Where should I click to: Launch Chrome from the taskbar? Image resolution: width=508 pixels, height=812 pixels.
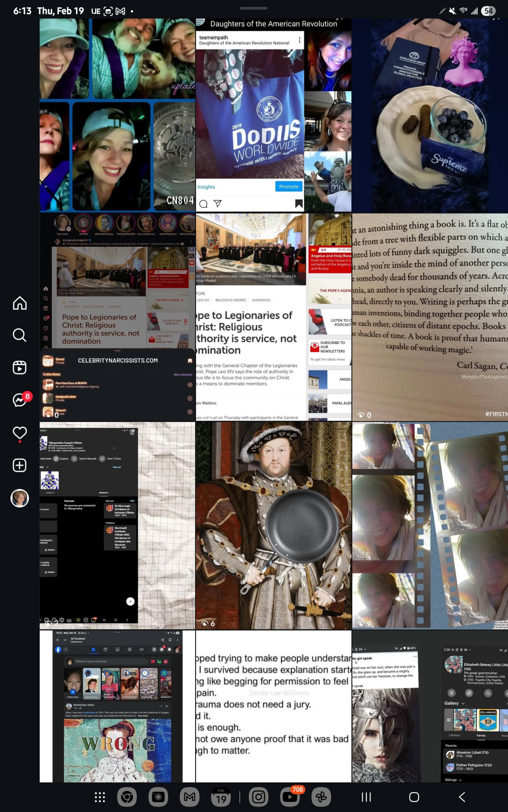(127, 797)
